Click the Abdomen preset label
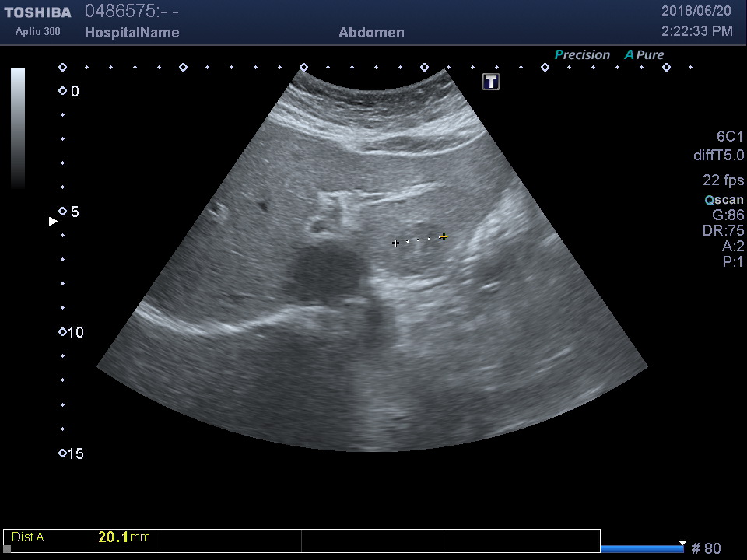 point(372,33)
